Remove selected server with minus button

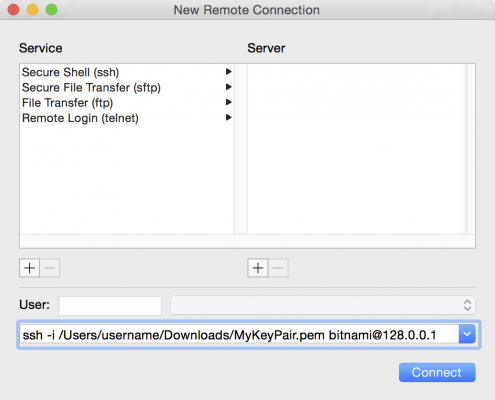278,268
